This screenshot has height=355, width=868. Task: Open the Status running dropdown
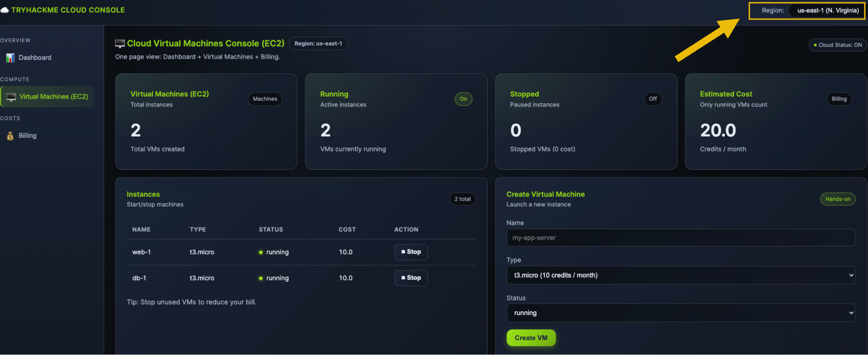[x=680, y=313]
